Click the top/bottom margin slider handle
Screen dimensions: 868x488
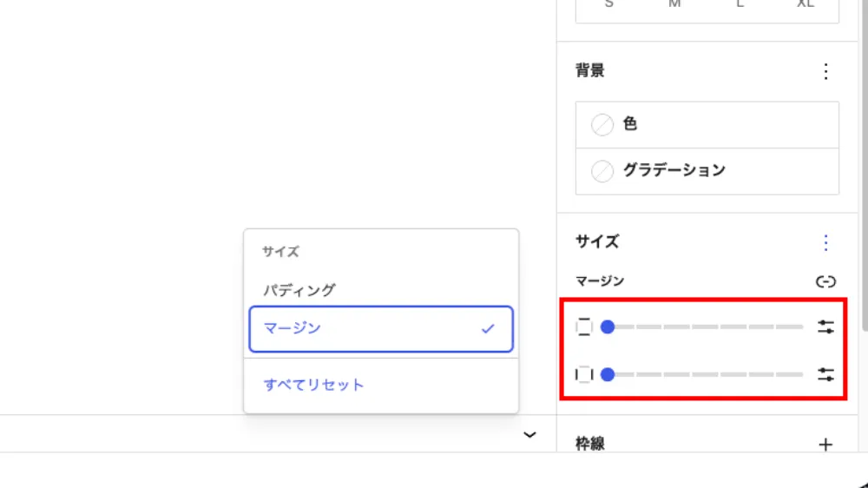point(608,327)
